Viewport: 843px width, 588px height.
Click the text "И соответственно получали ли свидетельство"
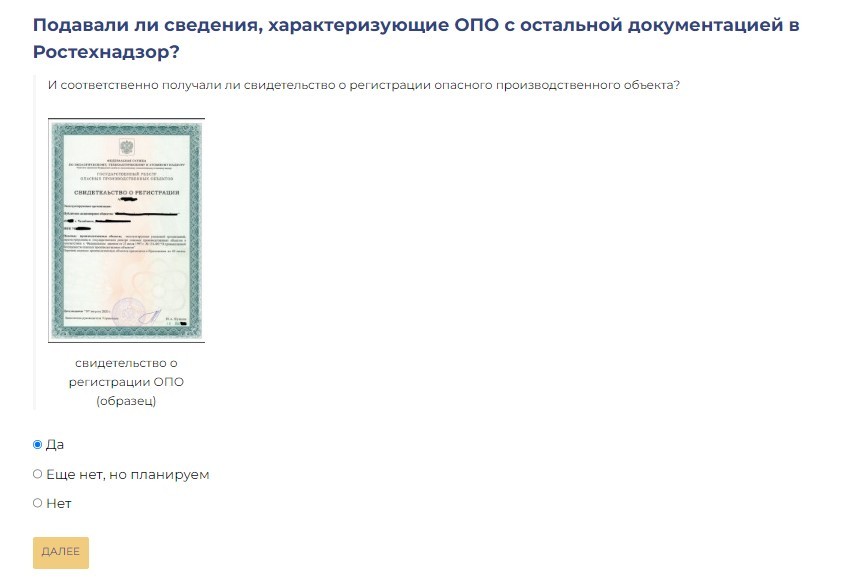pyautogui.click(x=192, y=85)
